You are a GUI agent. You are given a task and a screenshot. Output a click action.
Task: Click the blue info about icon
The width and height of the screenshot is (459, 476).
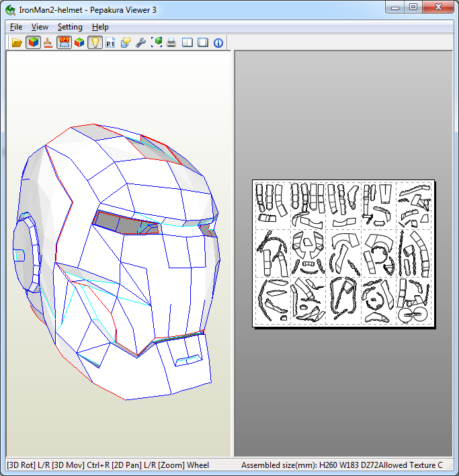[x=218, y=42]
